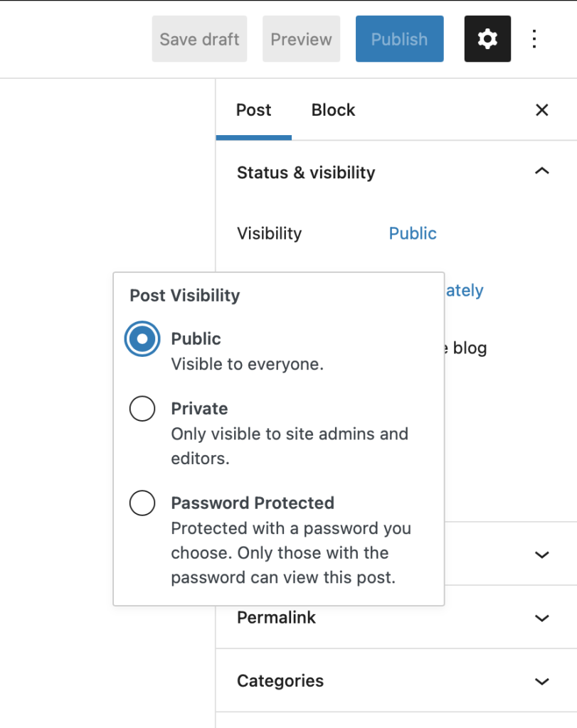Expand the collapsed panel above Permalink
577x728 pixels.
tap(542, 555)
